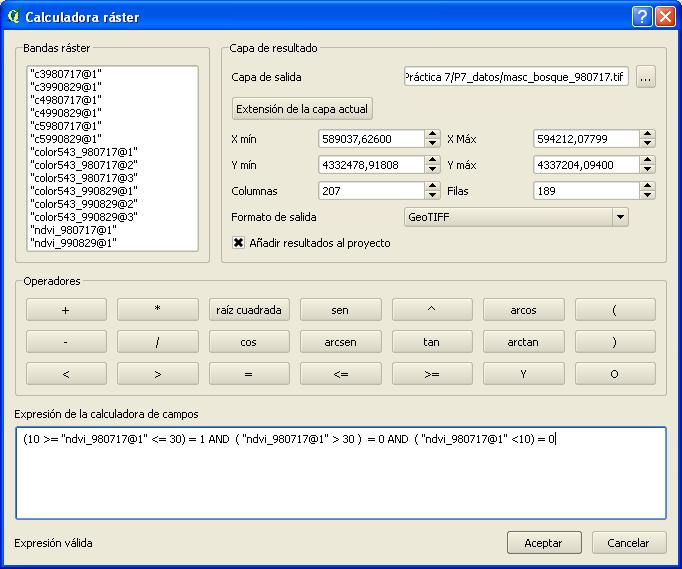Click the Y logical operator button
The height and width of the screenshot is (569, 682).
pos(523,374)
